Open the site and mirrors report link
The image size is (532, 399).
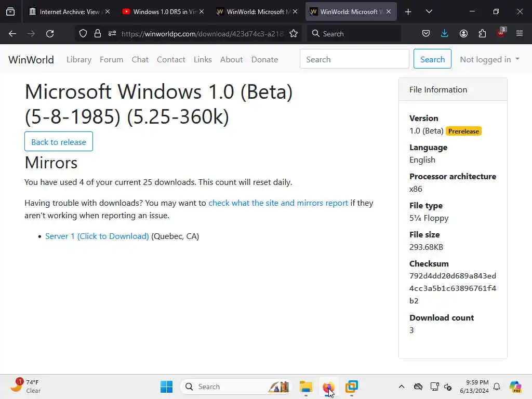(x=278, y=203)
